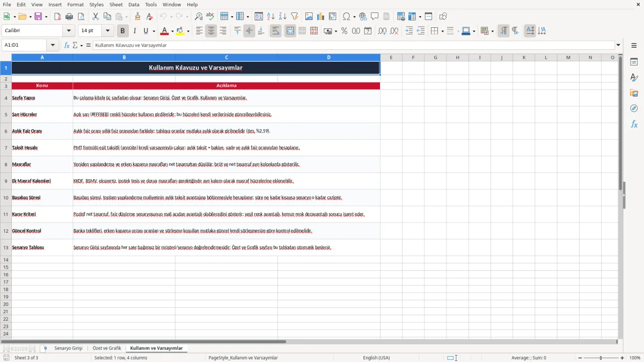Apply yellow Background Color swatch
Screen dimensions: 644x362
tap(180, 31)
